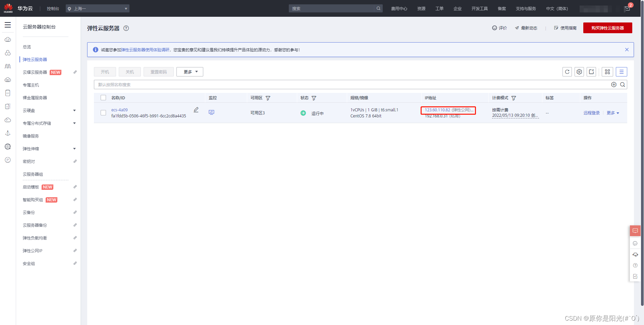This screenshot has width=644, height=325.
Task: Click the help question mark beside 弹性云服务器
Action: [126, 28]
